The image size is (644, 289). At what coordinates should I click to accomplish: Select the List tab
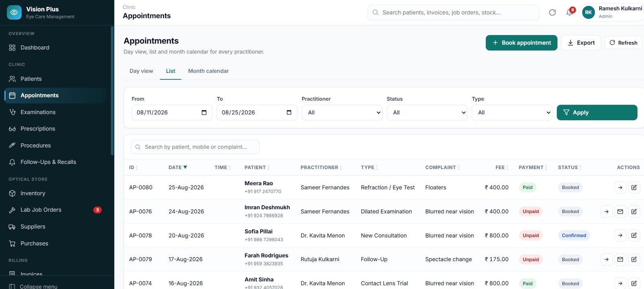coord(170,71)
